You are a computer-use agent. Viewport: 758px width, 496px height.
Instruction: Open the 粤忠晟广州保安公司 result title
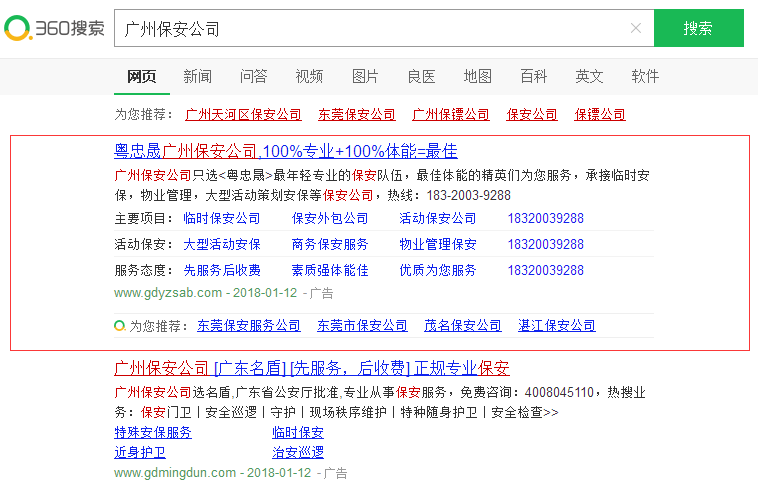click(x=285, y=152)
